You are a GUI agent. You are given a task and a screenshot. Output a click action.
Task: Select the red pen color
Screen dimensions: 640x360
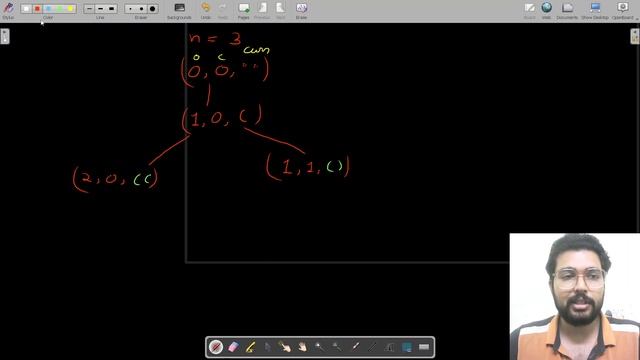(37, 9)
